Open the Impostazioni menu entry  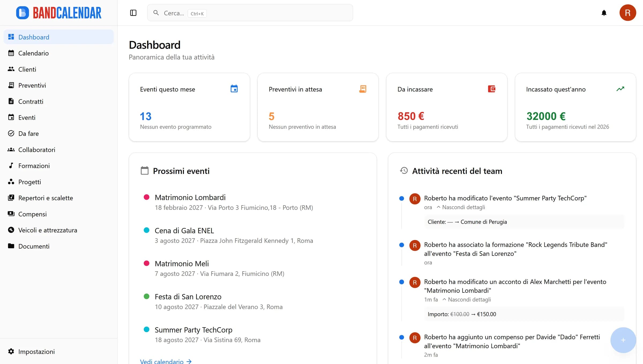pyautogui.click(x=36, y=351)
